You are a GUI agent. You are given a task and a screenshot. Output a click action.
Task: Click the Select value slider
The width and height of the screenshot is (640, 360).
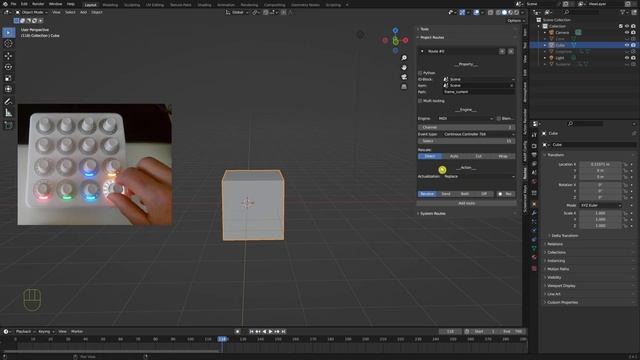tap(466, 141)
